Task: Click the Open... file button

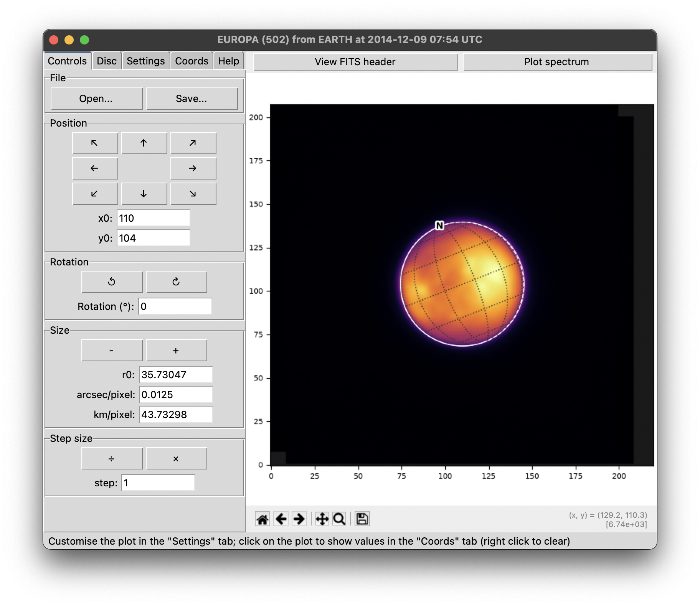Action: click(x=96, y=99)
